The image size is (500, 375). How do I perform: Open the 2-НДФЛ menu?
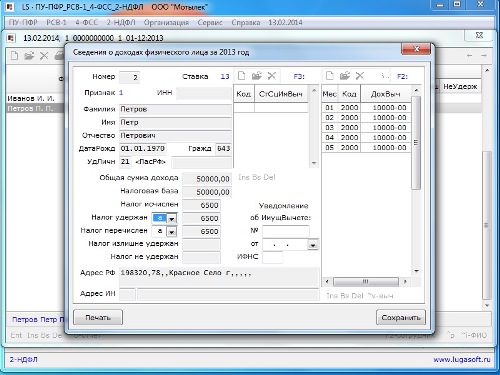[x=121, y=22]
